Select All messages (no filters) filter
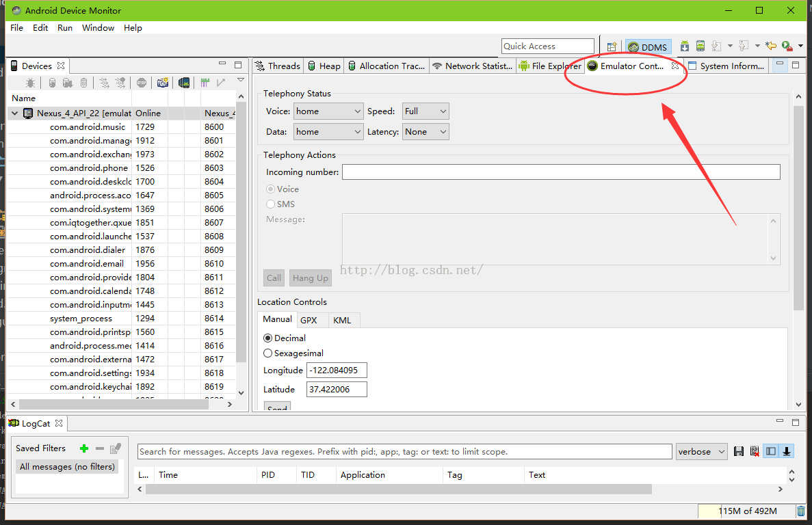 pyautogui.click(x=67, y=467)
